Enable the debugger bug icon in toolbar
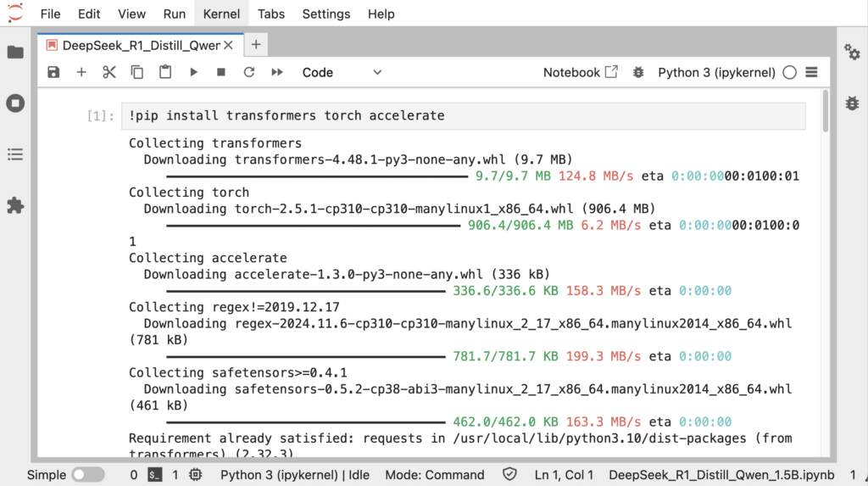 point(638,72)
